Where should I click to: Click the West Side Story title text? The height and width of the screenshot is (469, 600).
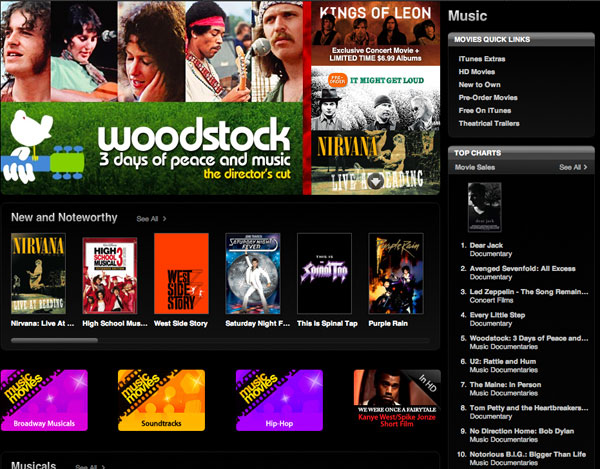[x=181, y=323]
